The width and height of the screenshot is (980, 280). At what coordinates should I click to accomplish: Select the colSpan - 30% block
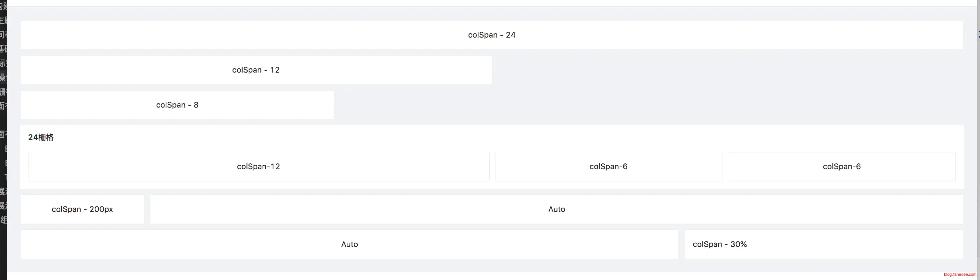(x=824, y=244)
